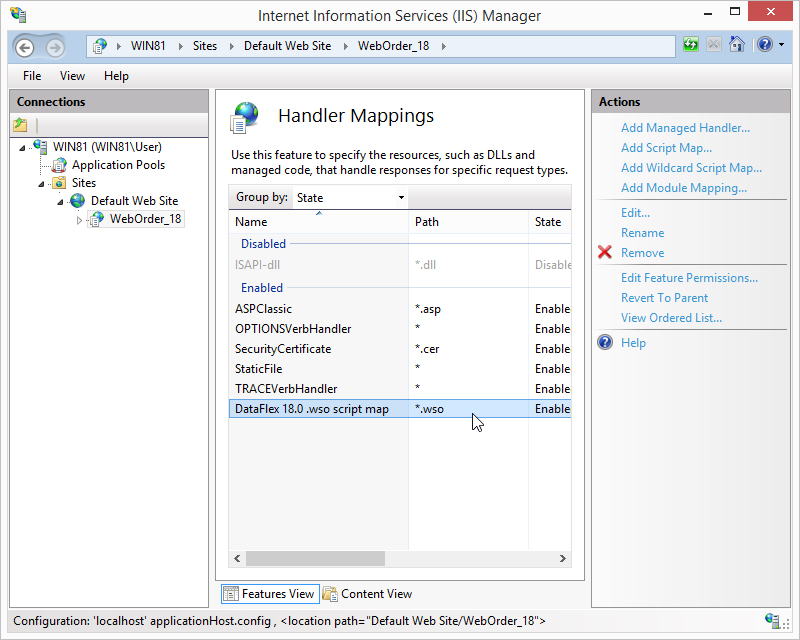Collapse the Default Web Site node
The width and height of the screenshot is (800, 640).
coord(60,202)
